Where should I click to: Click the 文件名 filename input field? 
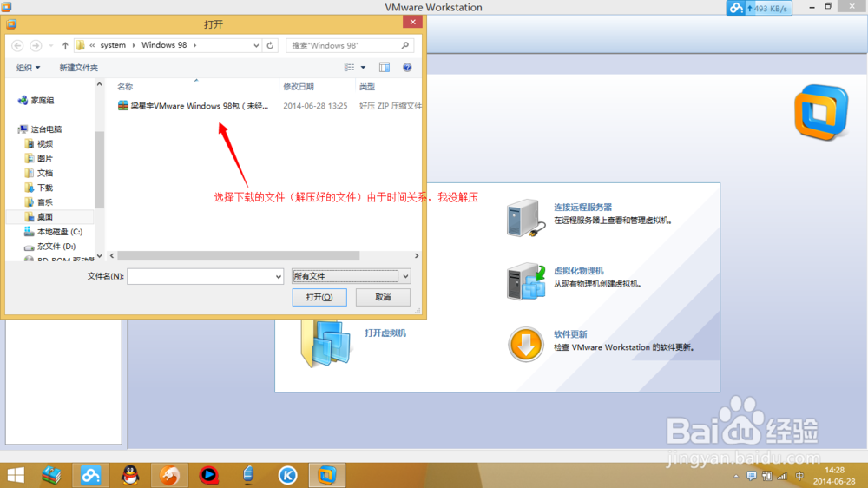(201, 276)
